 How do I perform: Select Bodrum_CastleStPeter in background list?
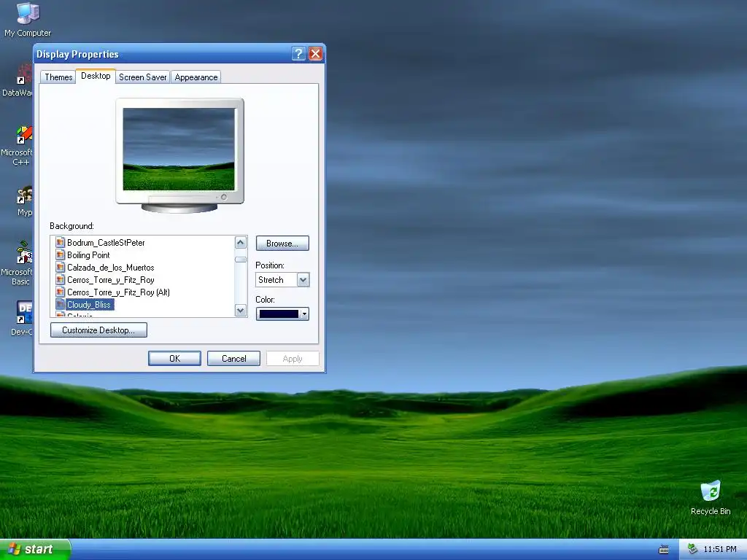(106, 242)
